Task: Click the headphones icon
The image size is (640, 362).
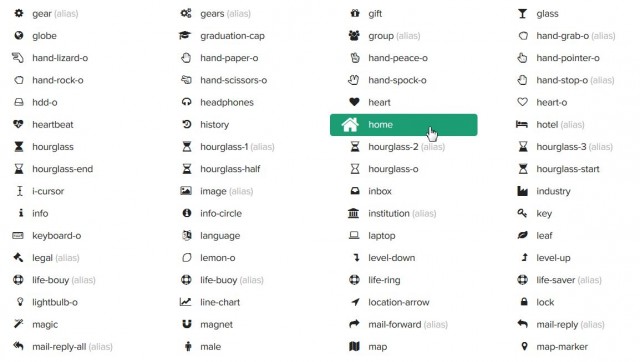Action: pyautogui.click(x=187, y=102)
